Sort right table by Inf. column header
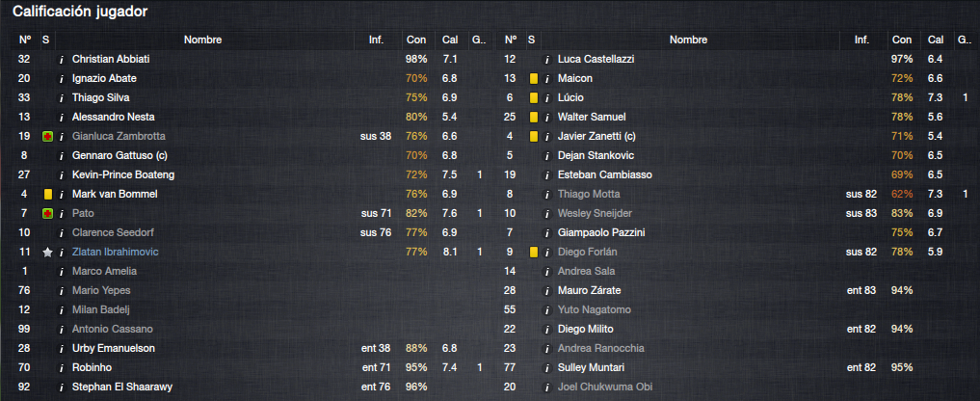The image size is (980, 401). [861, 40]
